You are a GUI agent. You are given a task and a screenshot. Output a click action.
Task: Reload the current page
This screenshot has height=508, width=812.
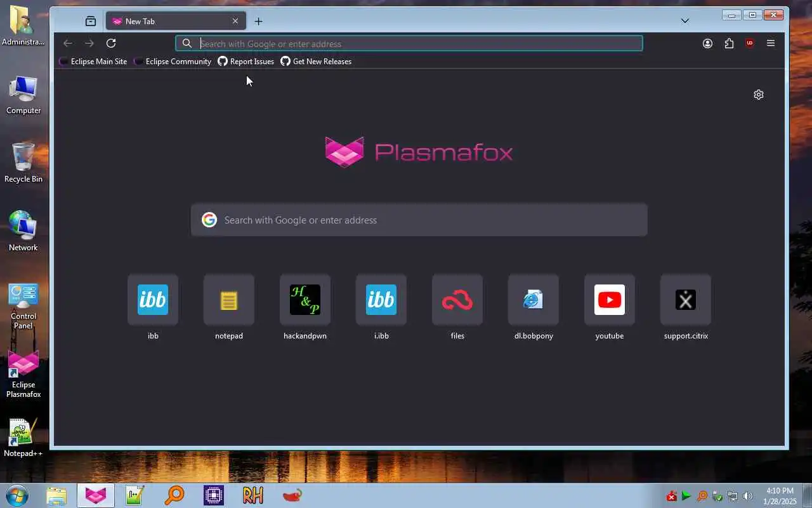click(x=111, y=43)
